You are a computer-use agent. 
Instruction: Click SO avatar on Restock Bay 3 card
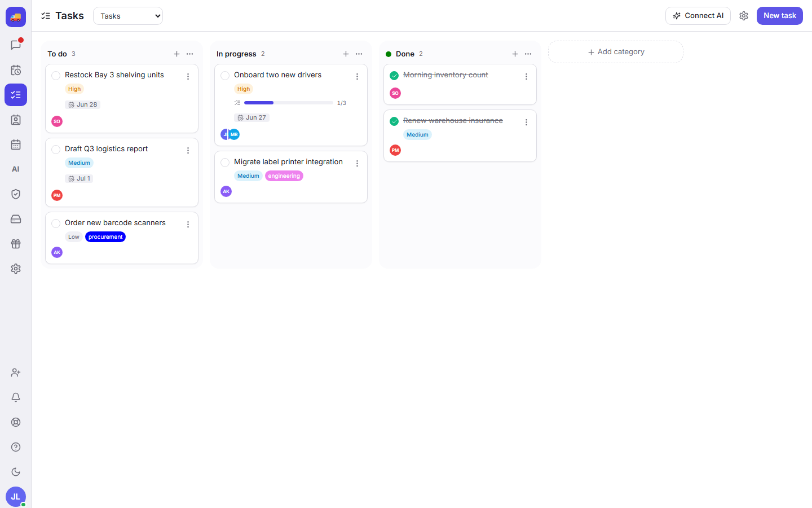click(57, 121)
